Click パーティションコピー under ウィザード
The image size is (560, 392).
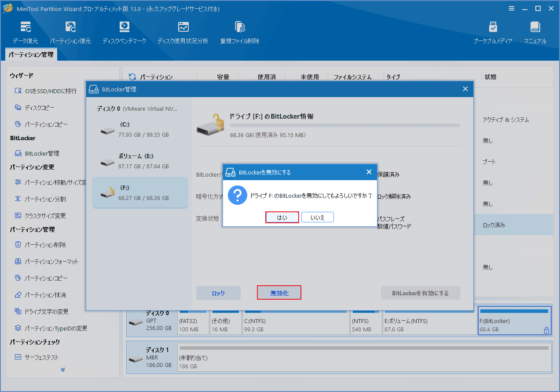(41, 124)
